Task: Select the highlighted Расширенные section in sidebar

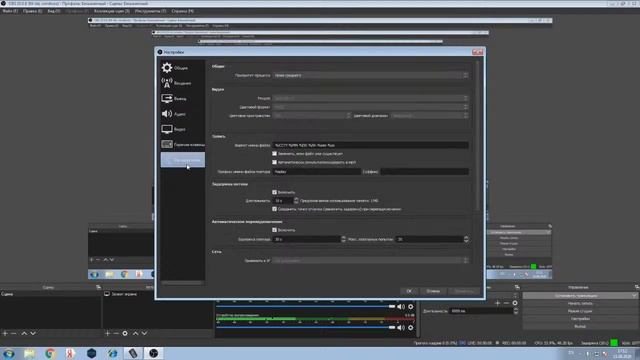Action: (x=182, y=160)
